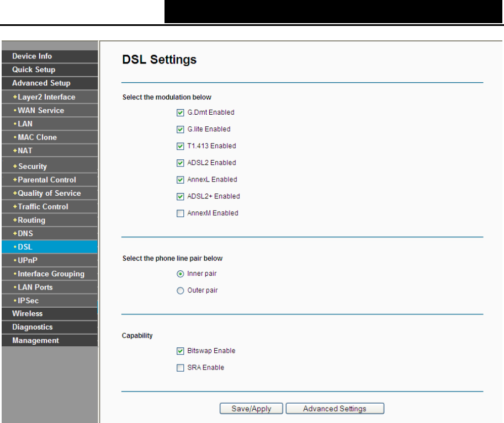Viewport: 504px width, 423px height.
Task: Click the 'Select the modulation below' label
Action: click(x=167, y=97)
